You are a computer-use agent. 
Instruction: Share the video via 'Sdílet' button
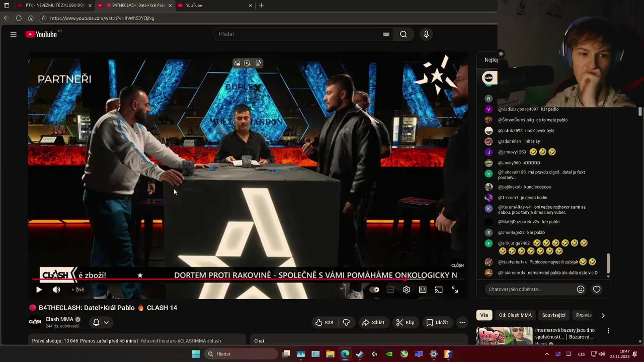click(373, 322)
